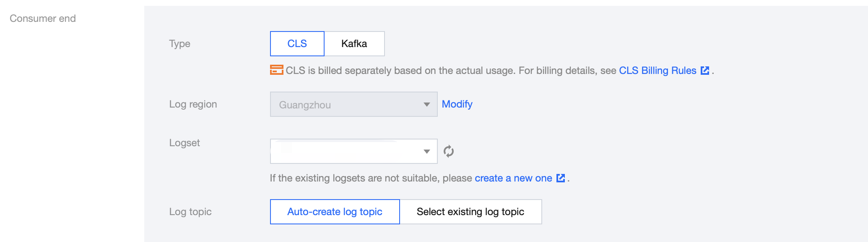Screen dimensions: 868x242
Task: Click external-link icon after create a new one
Action: [561, 178]
